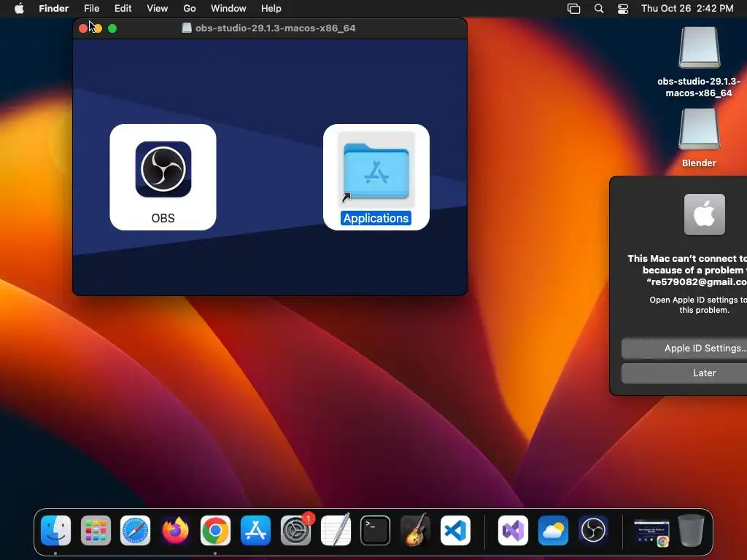Open the Help menu
Image resolution: width=747 pixels, height=560 pixels.
click(x=271, y=9)
